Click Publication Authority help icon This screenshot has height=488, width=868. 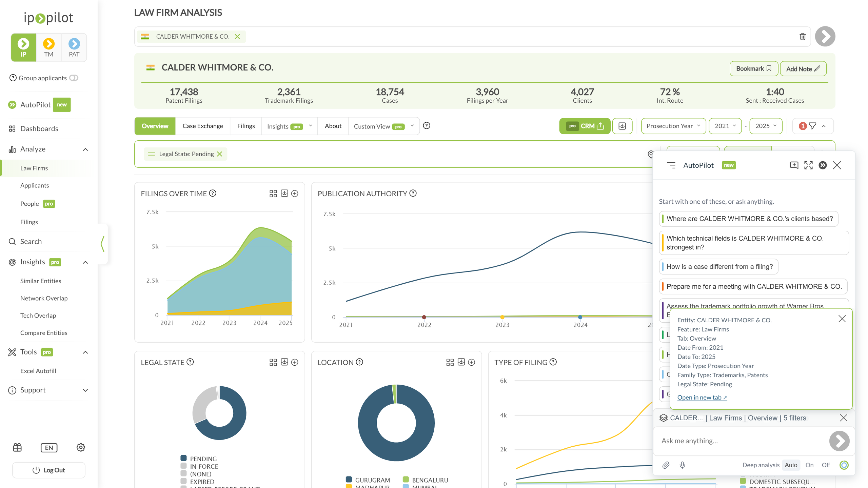click(413, 193)
